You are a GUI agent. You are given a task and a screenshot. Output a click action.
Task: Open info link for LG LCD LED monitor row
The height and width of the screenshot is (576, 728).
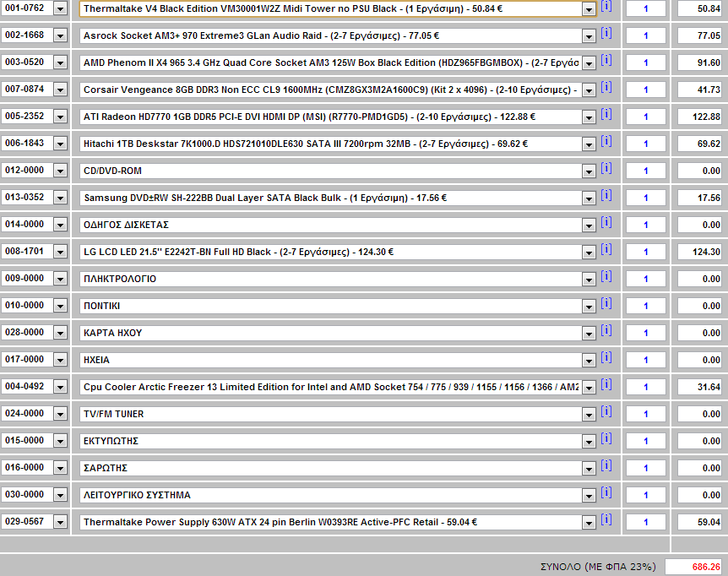point(606,249)
